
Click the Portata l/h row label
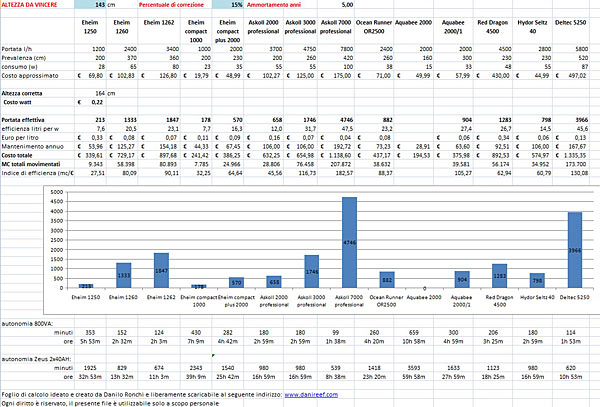point(17,49)
